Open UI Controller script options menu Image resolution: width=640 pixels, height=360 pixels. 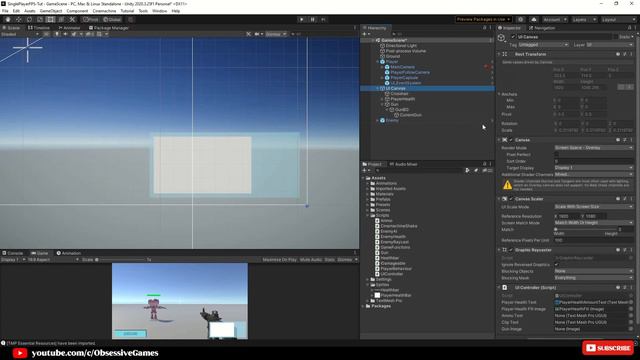point(631,287)
